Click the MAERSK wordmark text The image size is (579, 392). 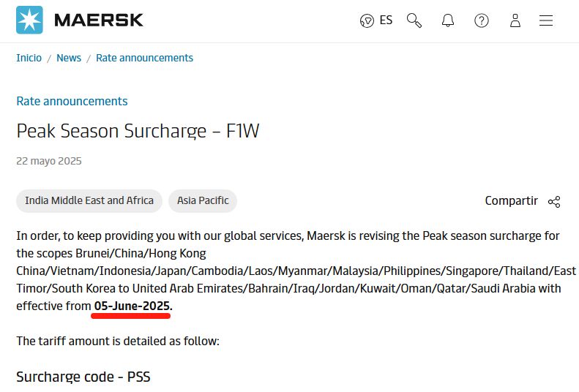[x=99, y=20]
